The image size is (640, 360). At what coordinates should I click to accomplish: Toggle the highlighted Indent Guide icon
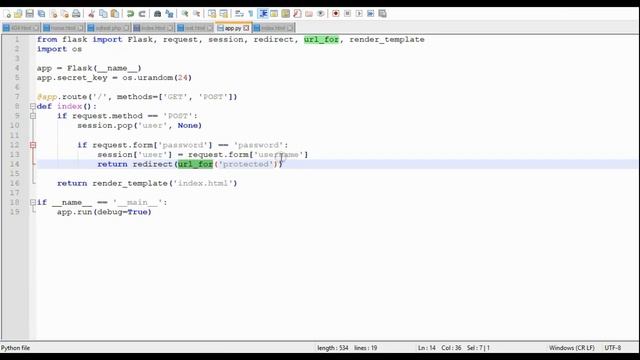pos(263,14)
